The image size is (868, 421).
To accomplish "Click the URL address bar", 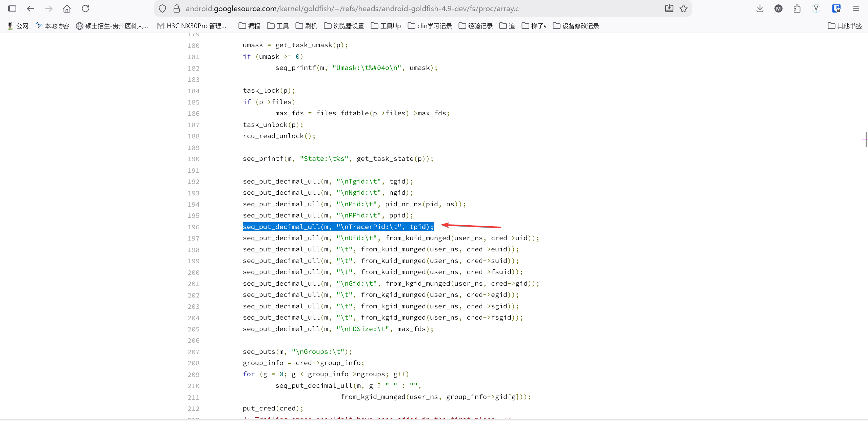I will pos(407,8).
